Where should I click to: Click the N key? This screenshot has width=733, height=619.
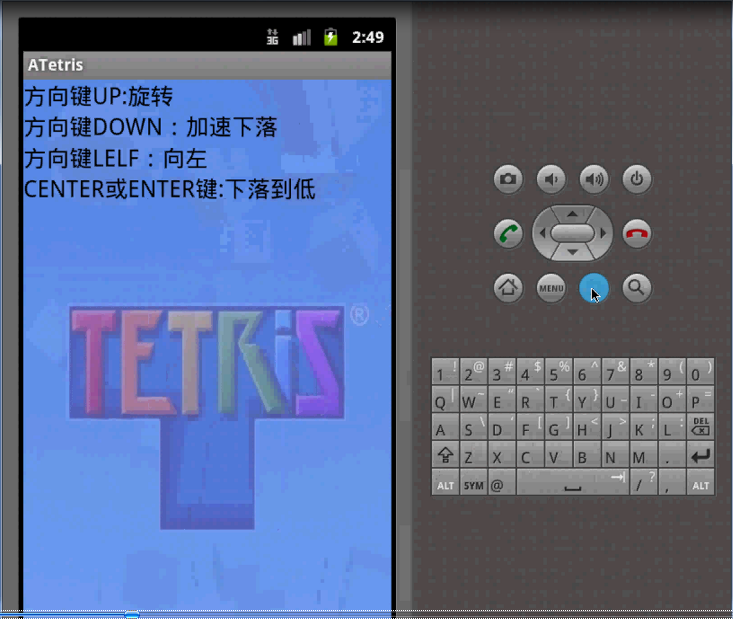click(615, 454)
